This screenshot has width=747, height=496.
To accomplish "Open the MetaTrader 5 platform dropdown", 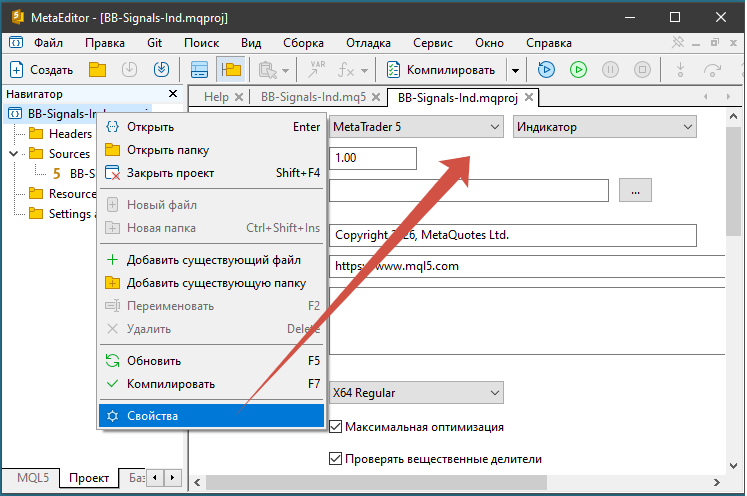I will (416, 127).
